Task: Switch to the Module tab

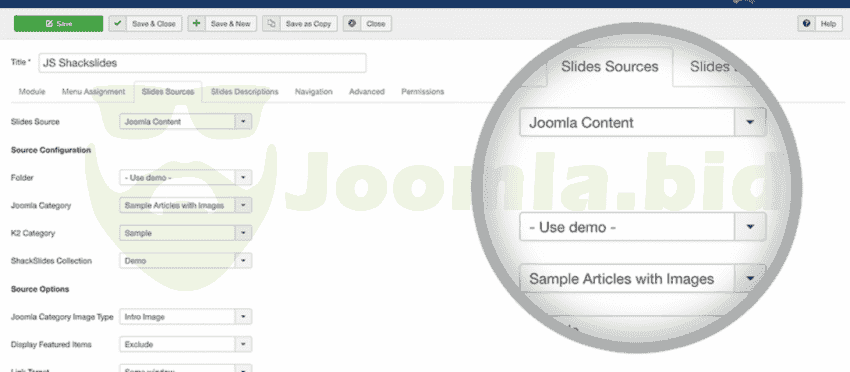Action: [x=32, y=92]
